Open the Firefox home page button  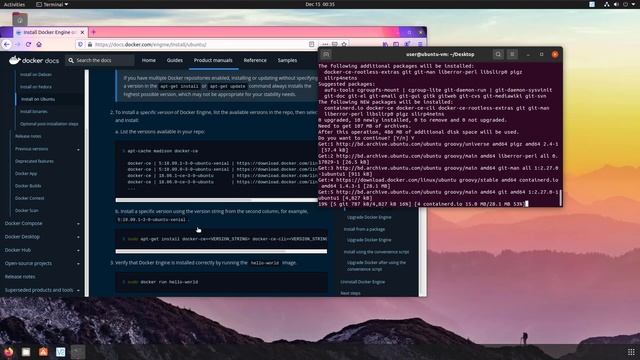(39, 44)
